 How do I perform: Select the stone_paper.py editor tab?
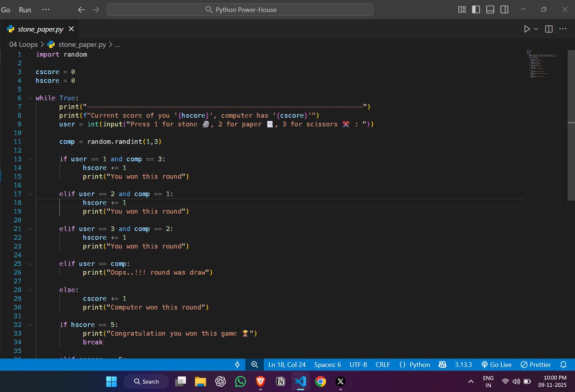[40, 29]
